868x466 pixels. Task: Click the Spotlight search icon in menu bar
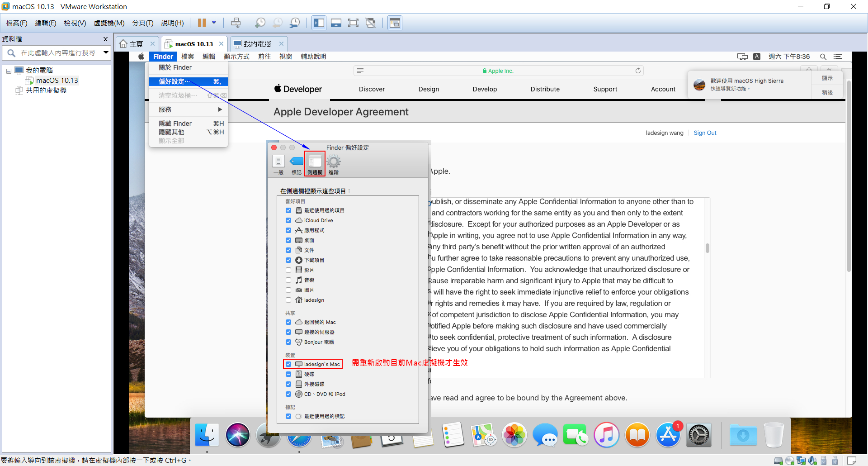pyautogui.click(x=823, y=57)
